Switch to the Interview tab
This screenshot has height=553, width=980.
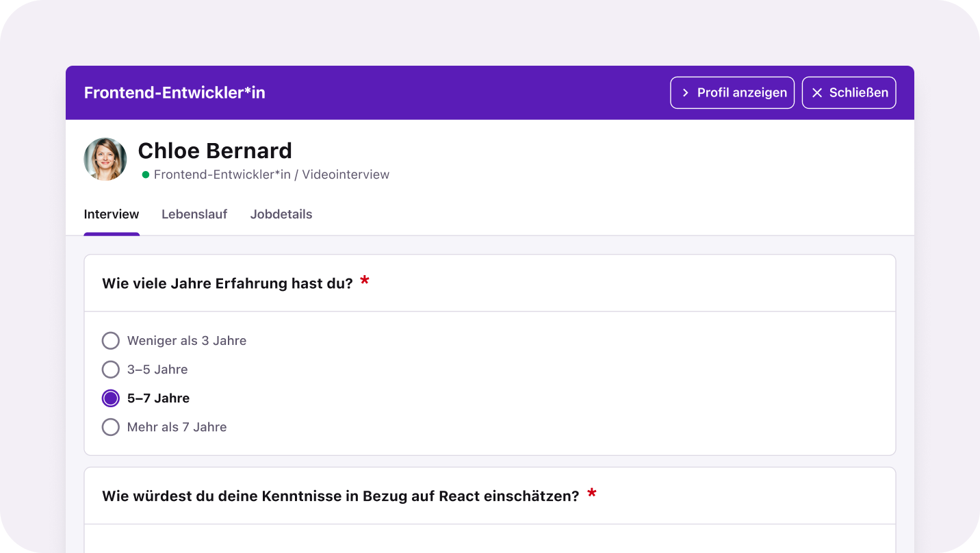[112, 214]
